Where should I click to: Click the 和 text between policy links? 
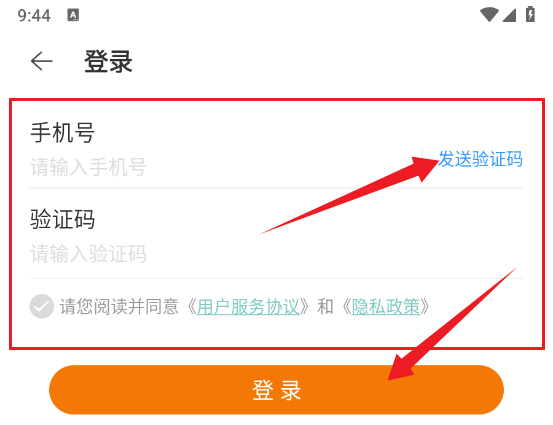(325, 306)
